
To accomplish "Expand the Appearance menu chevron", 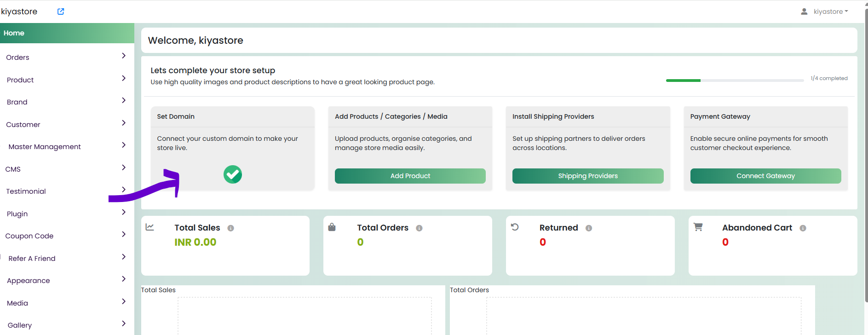I will [x=124, y=279].
